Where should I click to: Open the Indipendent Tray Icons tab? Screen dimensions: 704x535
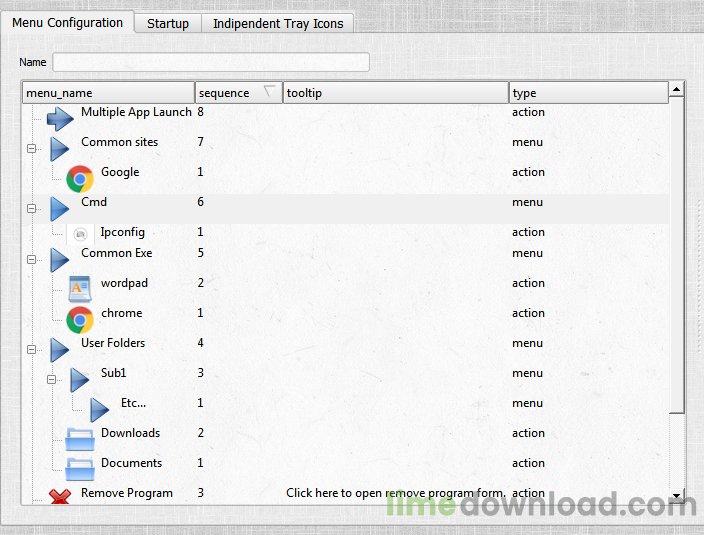[x=277, y=23]
